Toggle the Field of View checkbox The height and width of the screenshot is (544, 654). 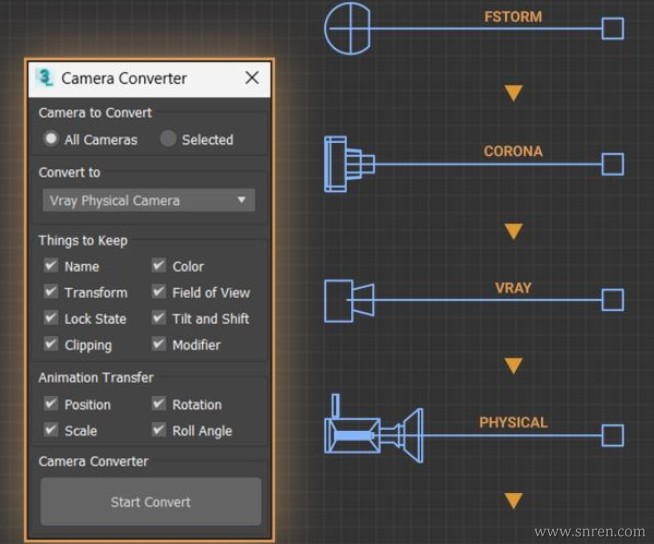159,292
